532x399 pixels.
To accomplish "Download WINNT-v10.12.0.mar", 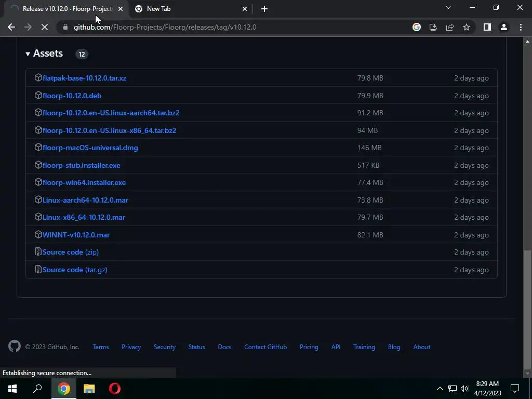I will coord(76,235).
